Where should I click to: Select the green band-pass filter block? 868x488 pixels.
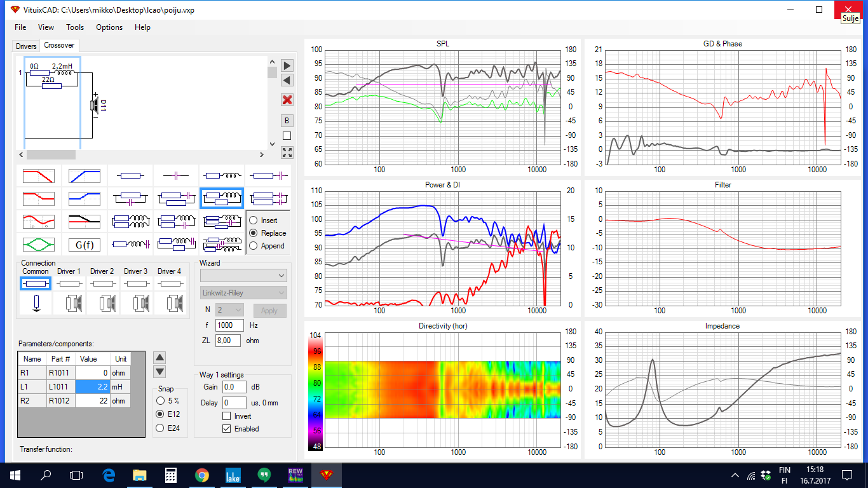click(x=38, y=244)
